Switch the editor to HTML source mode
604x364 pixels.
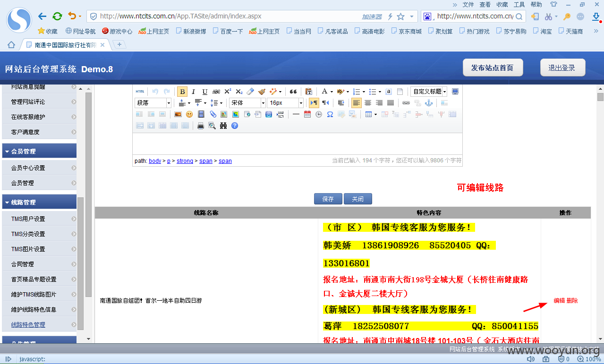pos(140,92)
